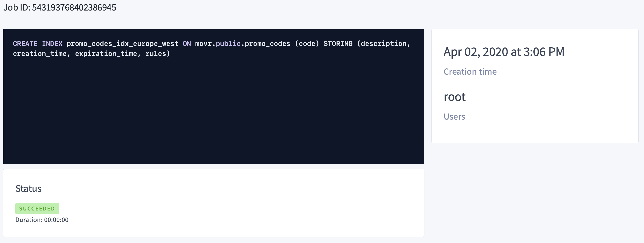Click the Creation time label
This screenshot has height=243, width=644.
470,72
